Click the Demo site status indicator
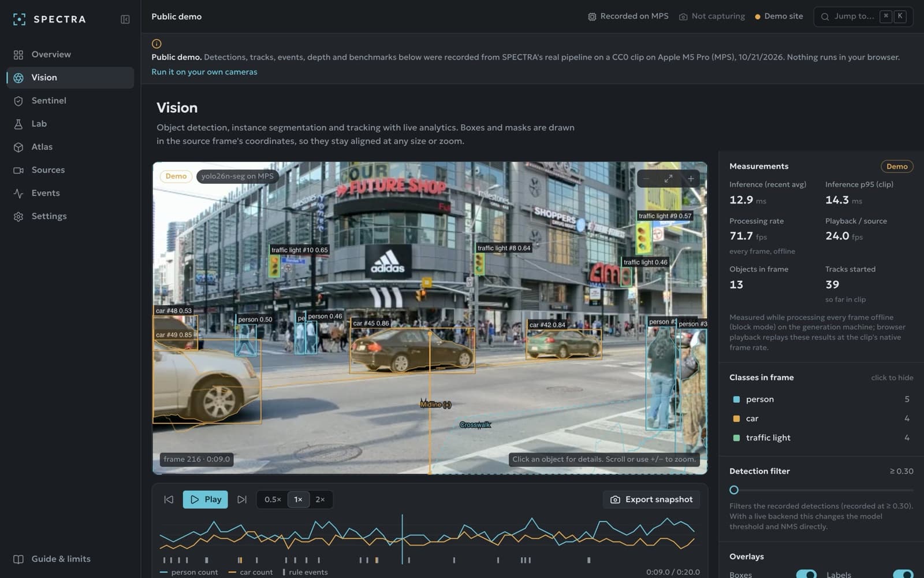 point(779,17)
